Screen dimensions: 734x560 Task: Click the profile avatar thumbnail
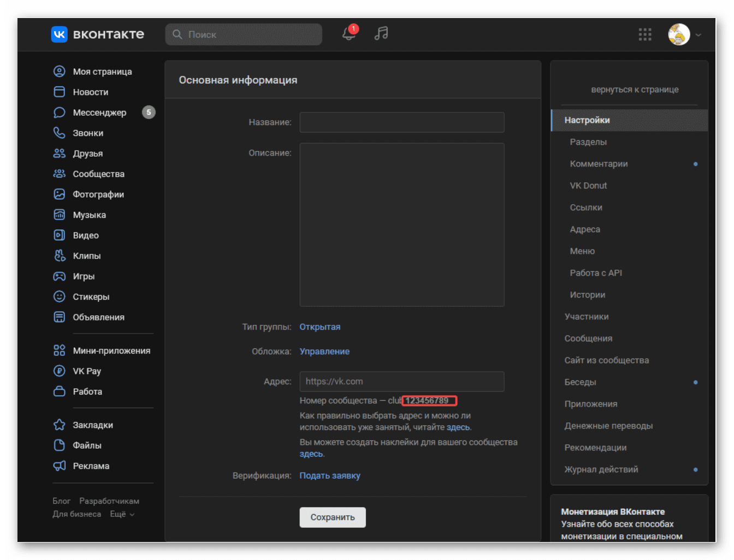pyautogui.click(x=679, y=34)
